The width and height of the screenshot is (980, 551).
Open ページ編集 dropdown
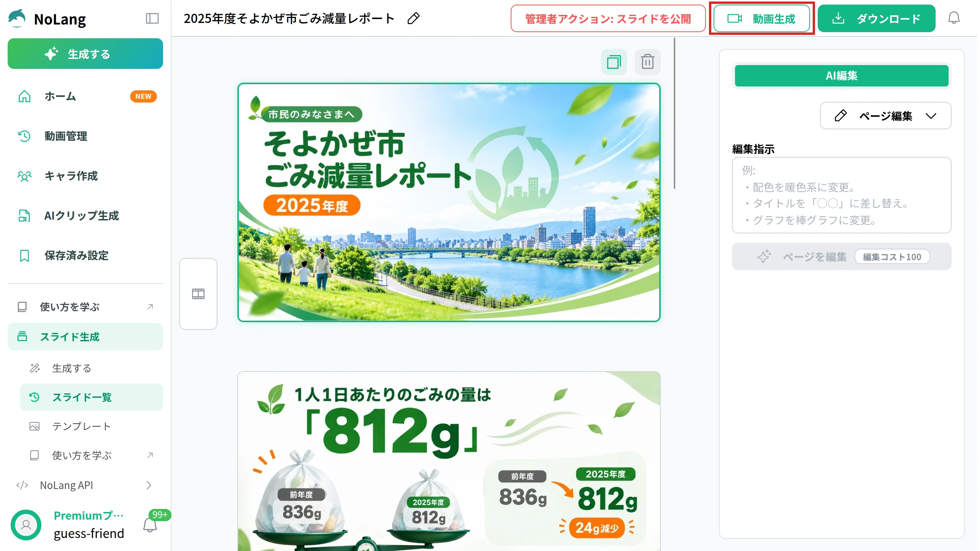coord(885,116)
